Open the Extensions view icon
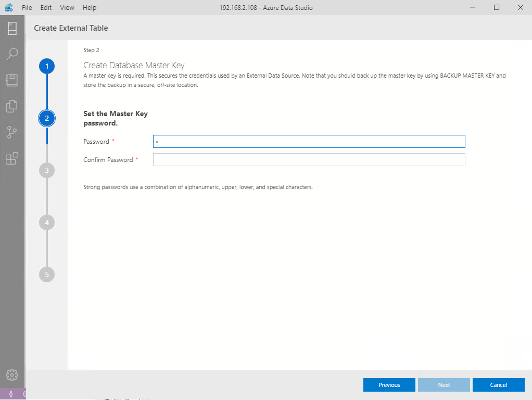This screenshot has width=532, height=400. pos(12,158)
